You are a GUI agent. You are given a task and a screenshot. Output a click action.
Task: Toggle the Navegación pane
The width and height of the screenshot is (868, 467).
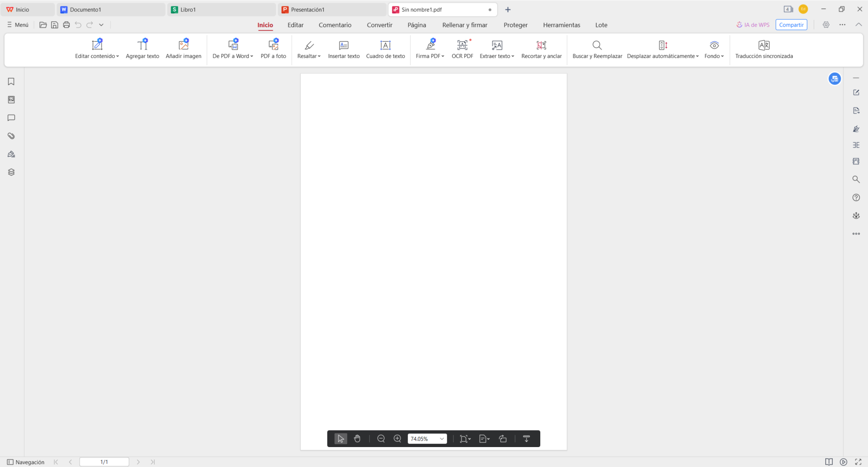pos(25,462)
